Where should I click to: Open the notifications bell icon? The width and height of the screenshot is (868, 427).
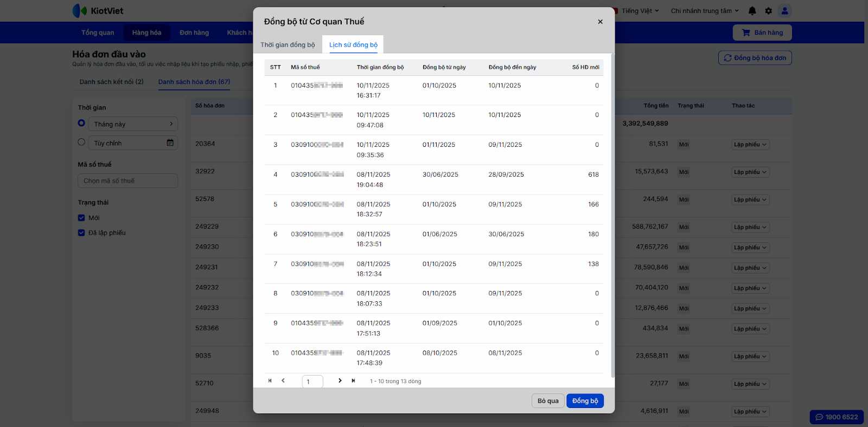pyautogui.click(x=752, y=11)
